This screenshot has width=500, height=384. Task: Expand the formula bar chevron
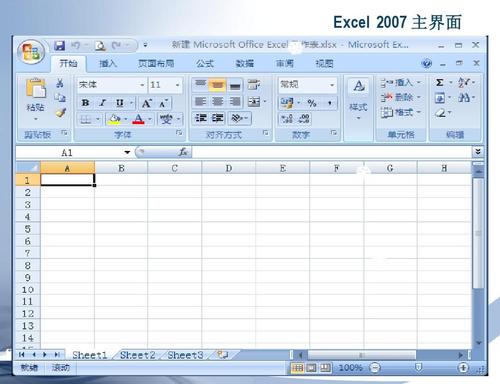(x=478, y=152)
